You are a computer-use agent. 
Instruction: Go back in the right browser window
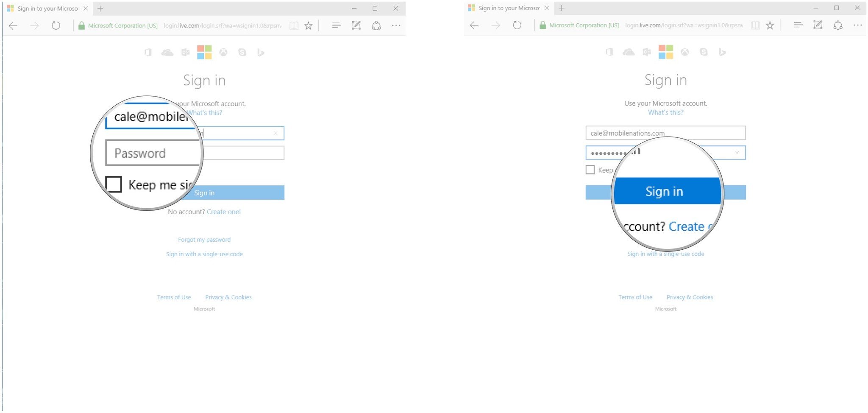pos(474,25)
